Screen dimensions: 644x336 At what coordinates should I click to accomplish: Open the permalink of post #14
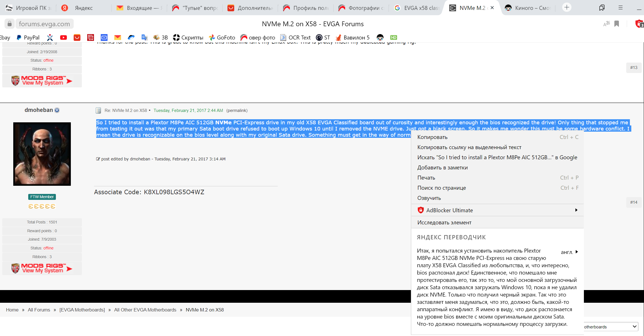237,110
